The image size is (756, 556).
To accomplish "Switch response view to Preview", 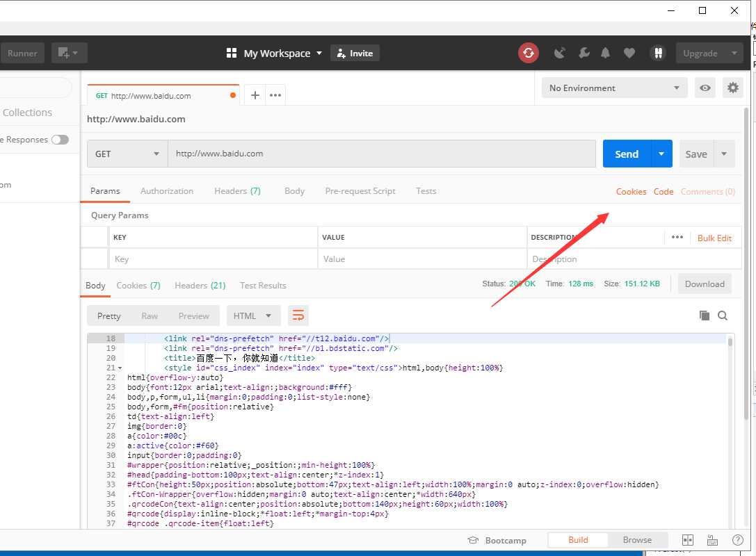I will click(x=194, y=316).
